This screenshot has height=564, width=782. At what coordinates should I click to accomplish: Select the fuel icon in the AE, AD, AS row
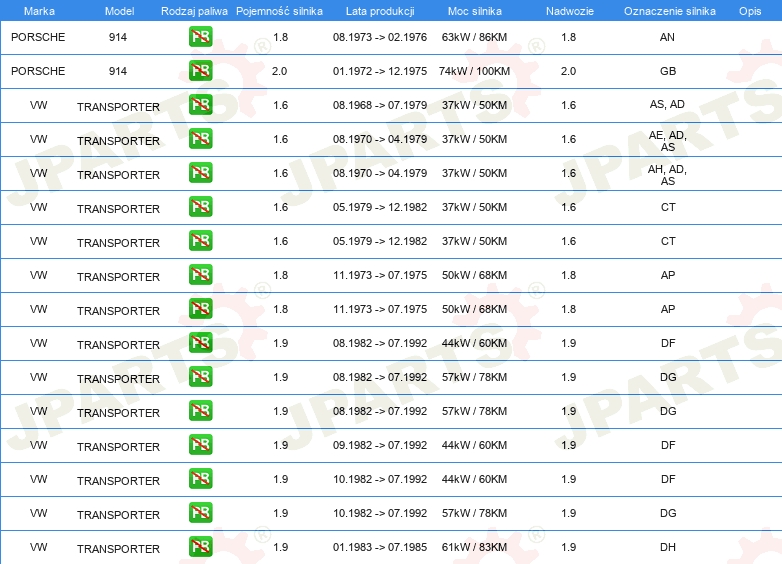[200, 139]
